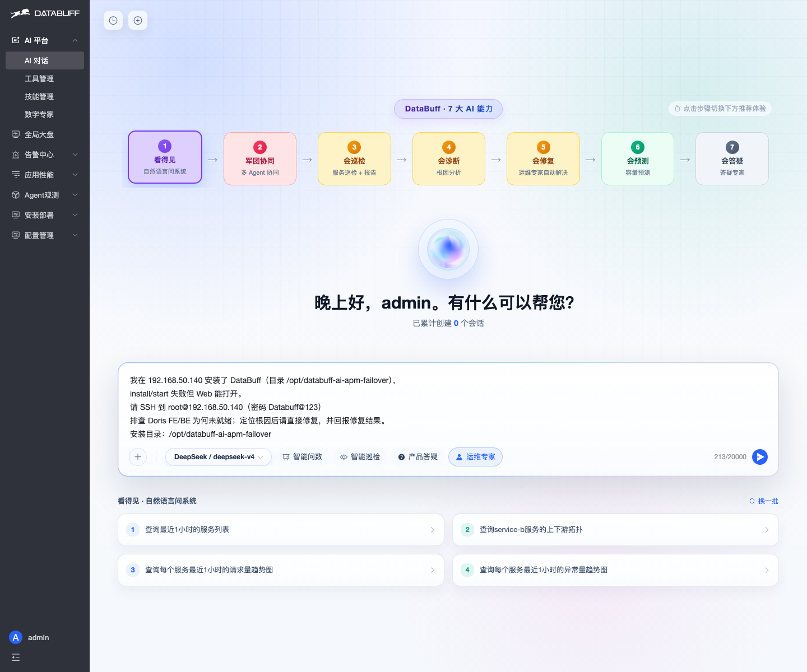Expand the 告警中心 menu chevron
The width and height of the screenshot is (807, 672).
pos(75,155)
